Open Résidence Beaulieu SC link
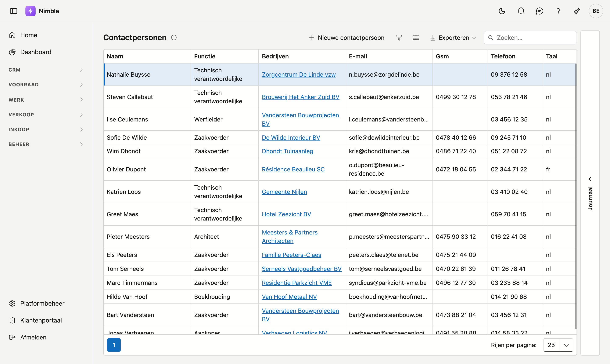 [x=293, y=169]
